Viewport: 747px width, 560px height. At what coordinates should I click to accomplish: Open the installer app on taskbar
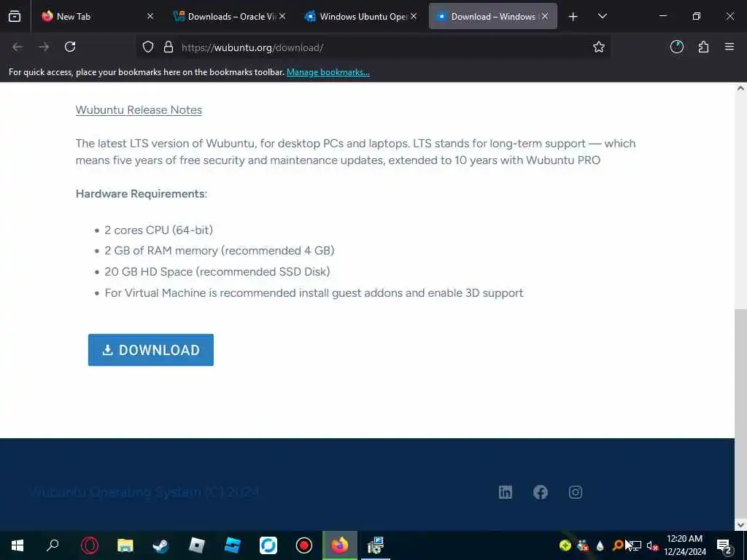coord(376,545)
